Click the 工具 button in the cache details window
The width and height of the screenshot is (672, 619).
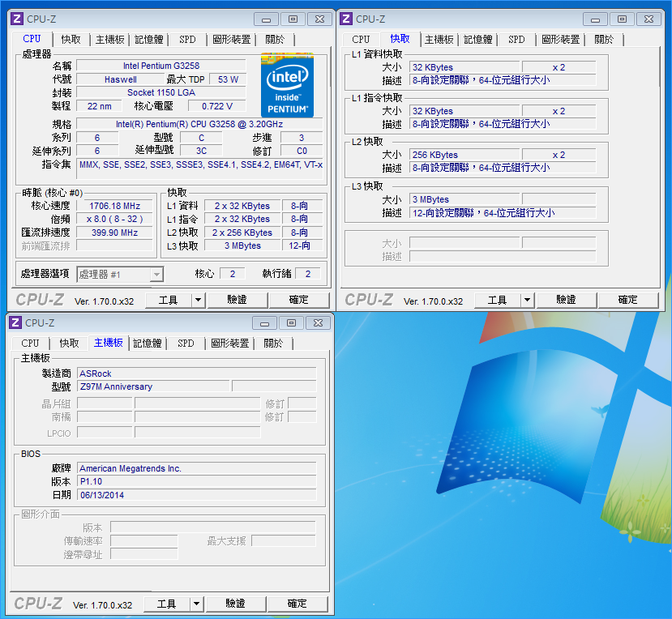pos(497,301)
